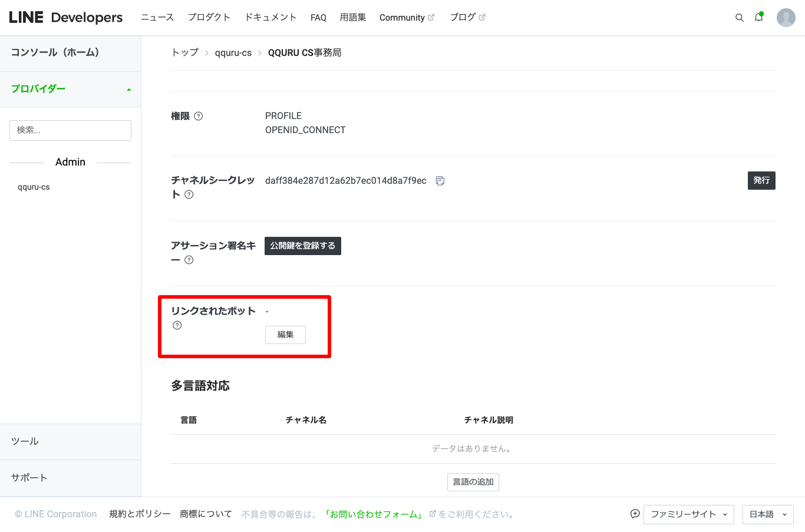Click help icon for チャネルシークレット
This screenshot has width=805, height=532.
[x=189, y=194]
